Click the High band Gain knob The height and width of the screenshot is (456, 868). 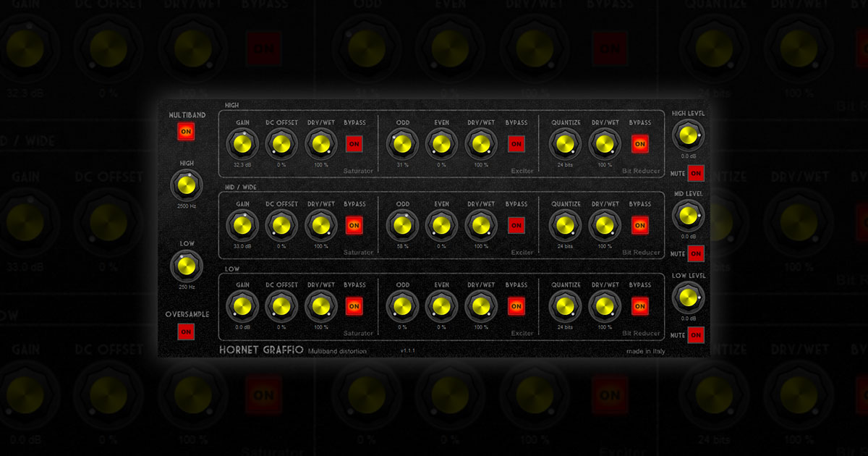242,144
